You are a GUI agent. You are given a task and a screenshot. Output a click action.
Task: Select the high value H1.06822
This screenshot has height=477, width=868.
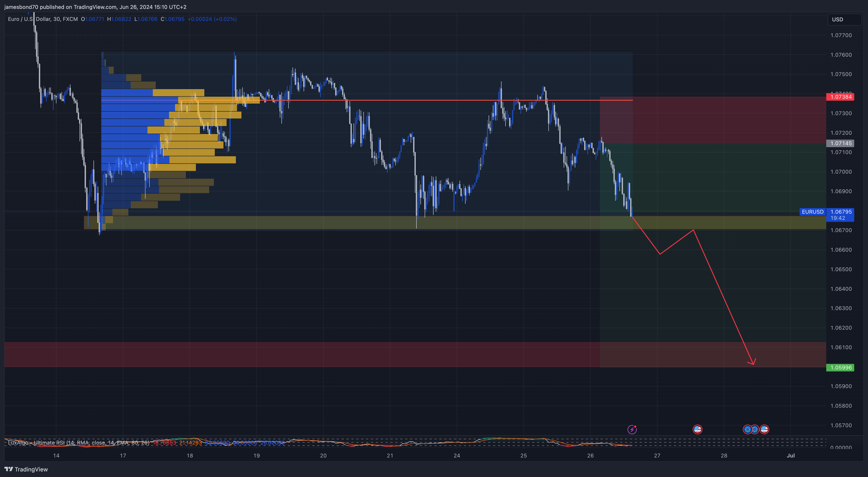point(119,19)
